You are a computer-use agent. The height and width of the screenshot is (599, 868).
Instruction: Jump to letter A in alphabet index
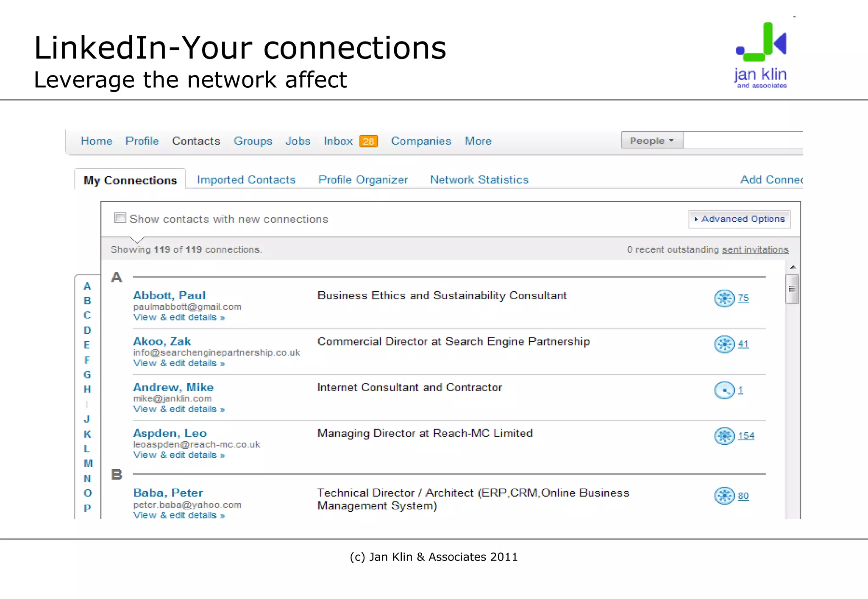coord(87,287)
